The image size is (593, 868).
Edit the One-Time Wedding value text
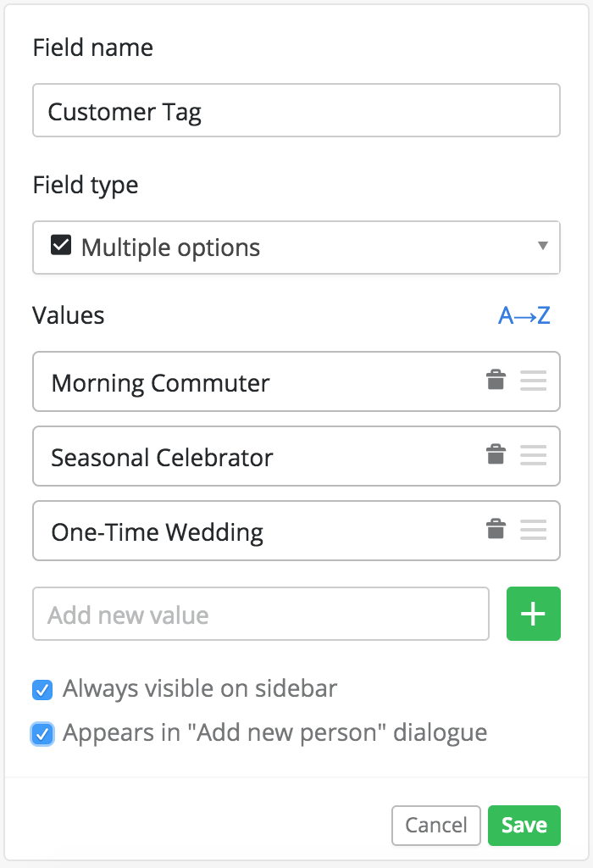(157, 532)
